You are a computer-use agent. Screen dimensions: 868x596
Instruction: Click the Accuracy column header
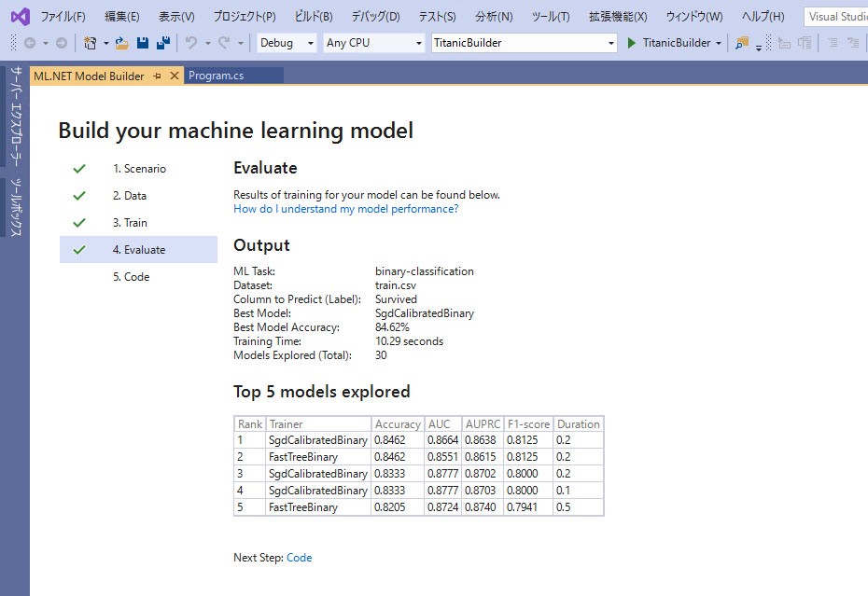point(398,423)
